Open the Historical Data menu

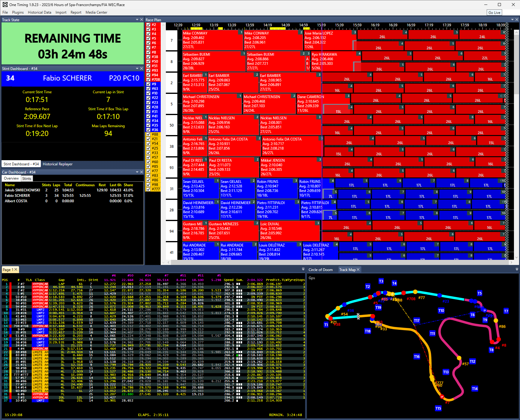(x=40, y=12)
